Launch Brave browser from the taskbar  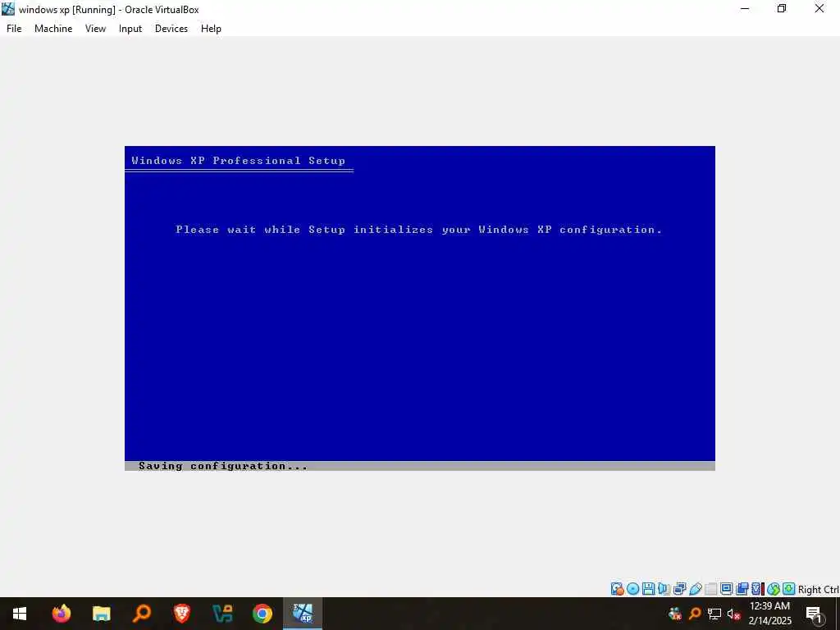181,614
